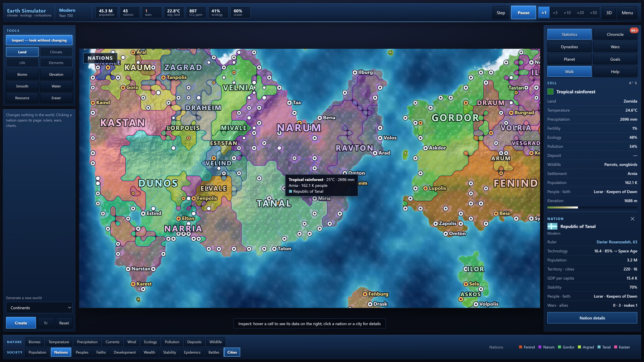Open the Continents world type dropdown
This screenshot has height=362, width=644.
coord(39,308)
